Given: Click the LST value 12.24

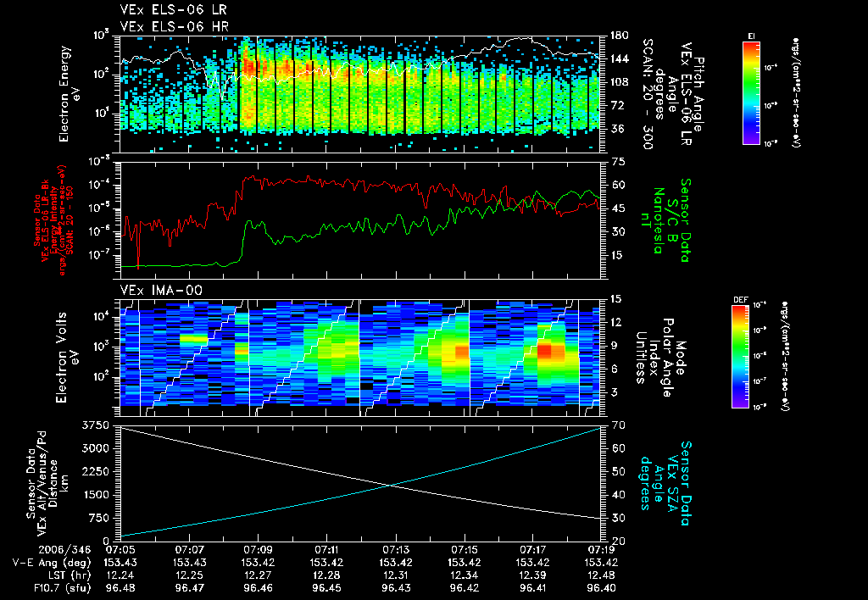Looking at the screenshot, I should 120,575.
